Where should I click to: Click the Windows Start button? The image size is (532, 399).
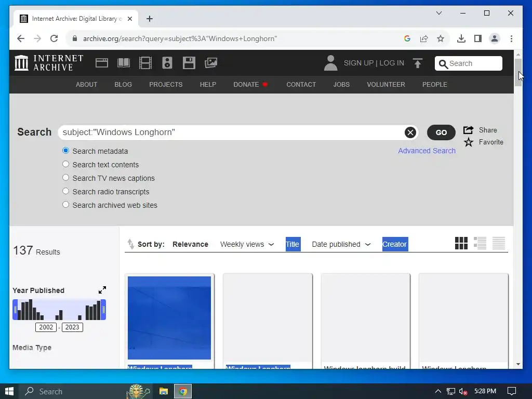[9, 391]
